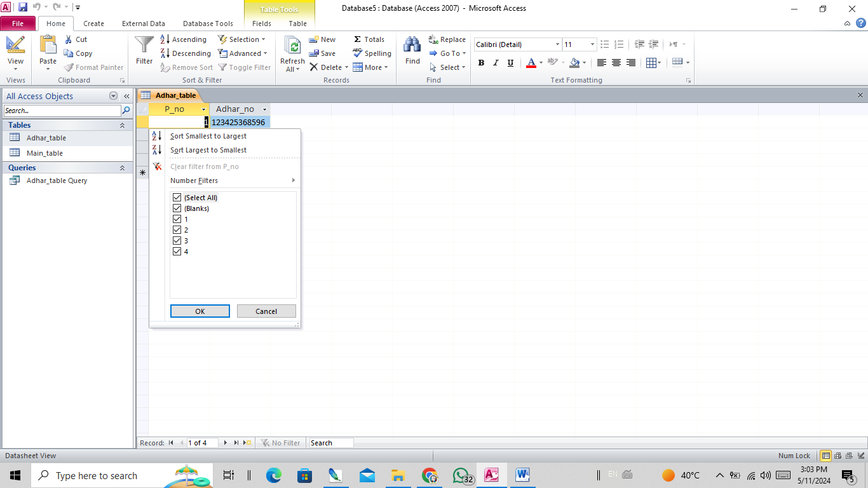Image resolution: width=868 pixels, height=488 pixels.
Task: Switch to External Data tab
Action: point(144,24)
